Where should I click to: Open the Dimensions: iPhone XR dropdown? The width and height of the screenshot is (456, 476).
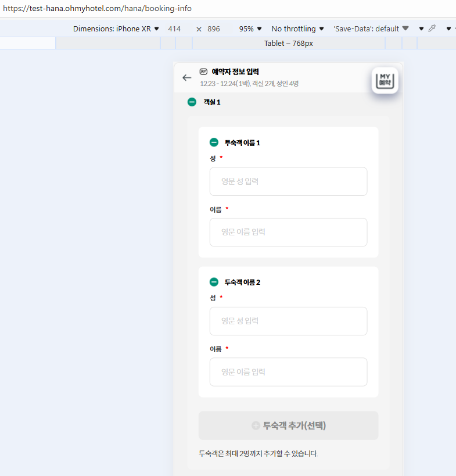point(116,29)
